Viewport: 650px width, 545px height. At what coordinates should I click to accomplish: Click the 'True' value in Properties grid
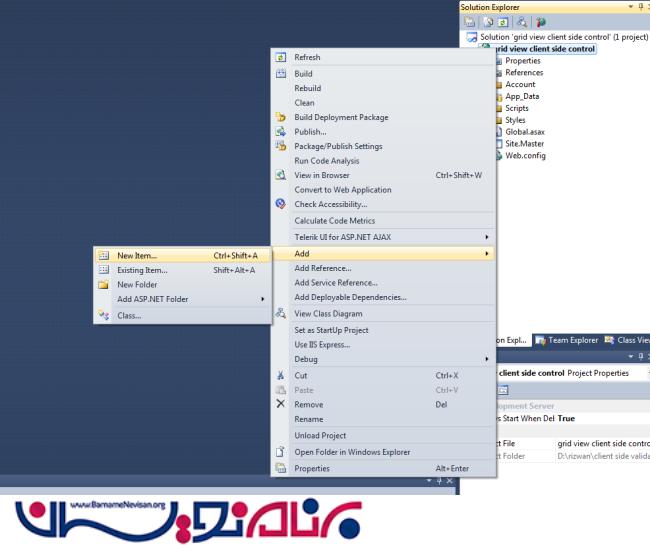pos(566,419)
